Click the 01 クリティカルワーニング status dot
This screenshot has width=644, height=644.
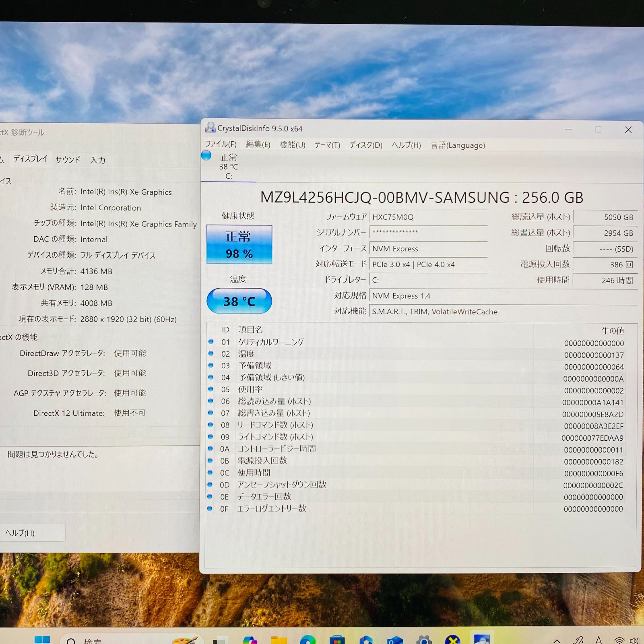(211, 342)
